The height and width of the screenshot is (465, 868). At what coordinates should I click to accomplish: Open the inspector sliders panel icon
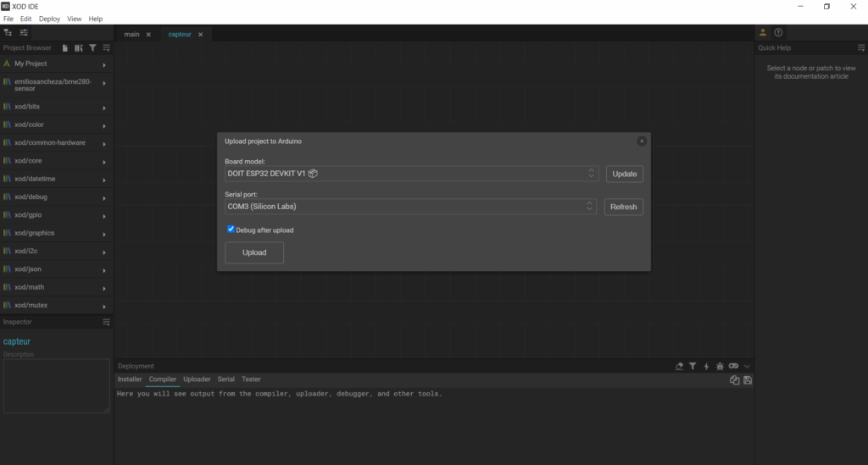click(x=24, y=33)
